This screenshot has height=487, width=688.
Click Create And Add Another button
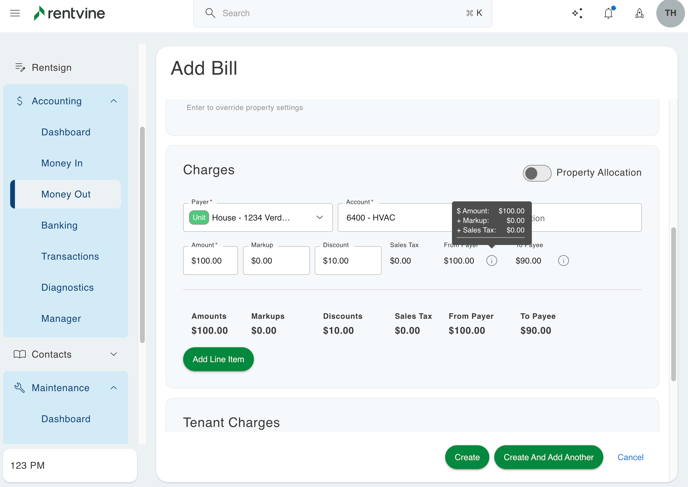548,457
